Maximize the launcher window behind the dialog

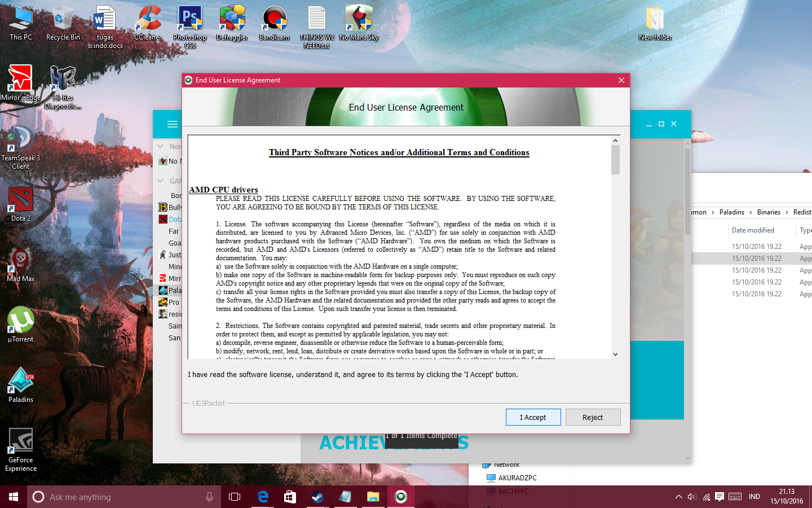point(661,124)
